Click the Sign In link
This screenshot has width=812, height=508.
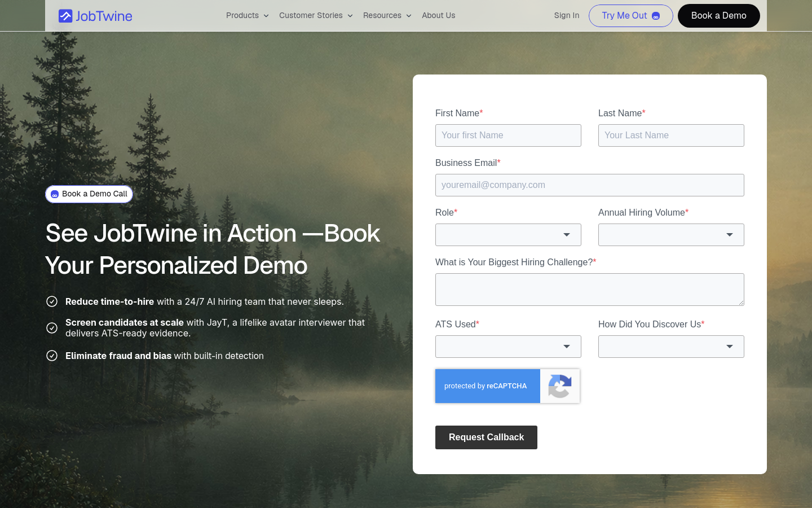click(566, 15)
